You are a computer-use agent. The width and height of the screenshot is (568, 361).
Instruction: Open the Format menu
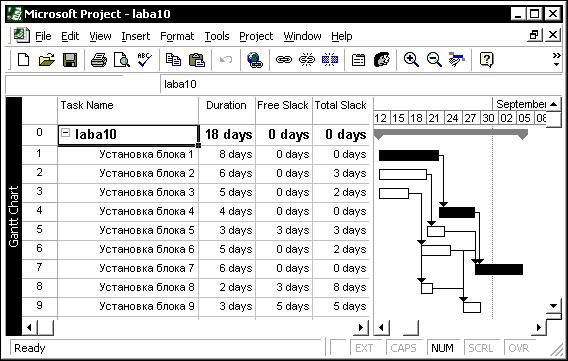coord(177,36)
